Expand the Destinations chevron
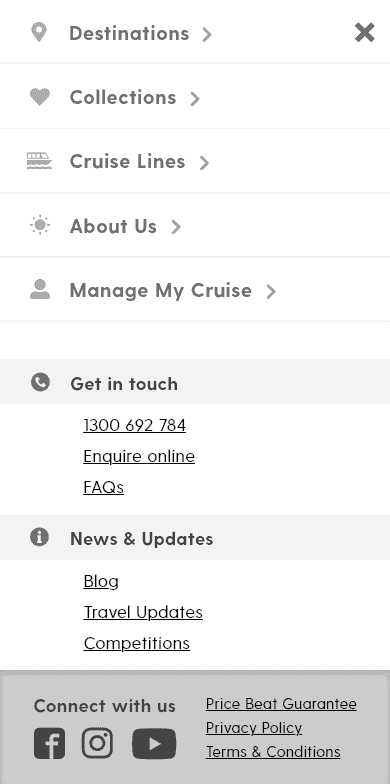The width and height of the screenshot is (390, 784). pos(207,34)
